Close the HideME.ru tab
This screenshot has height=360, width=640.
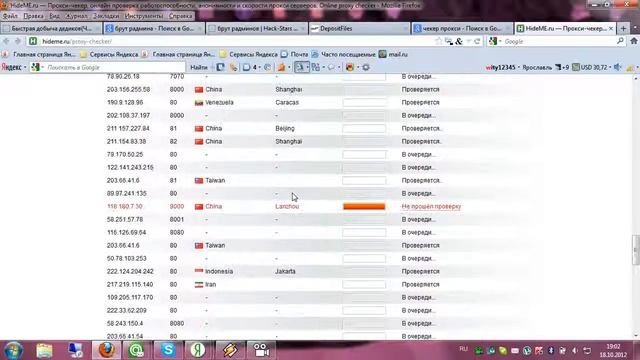[611, 29]
